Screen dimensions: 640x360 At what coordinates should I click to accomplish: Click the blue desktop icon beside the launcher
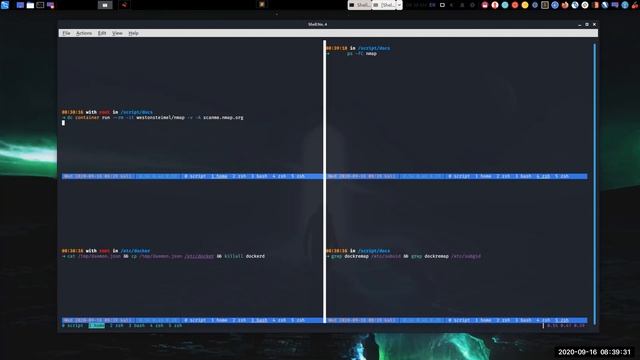[x=20, y=5]
